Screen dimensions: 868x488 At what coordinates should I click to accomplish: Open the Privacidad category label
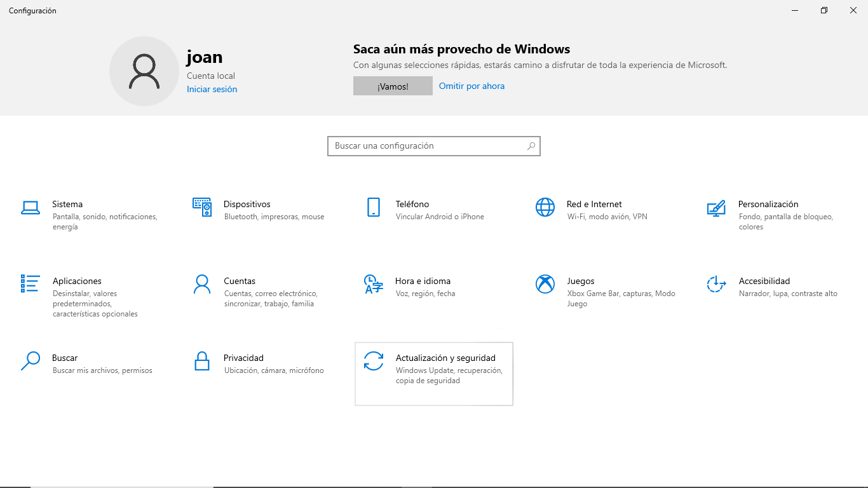(243, 358)
